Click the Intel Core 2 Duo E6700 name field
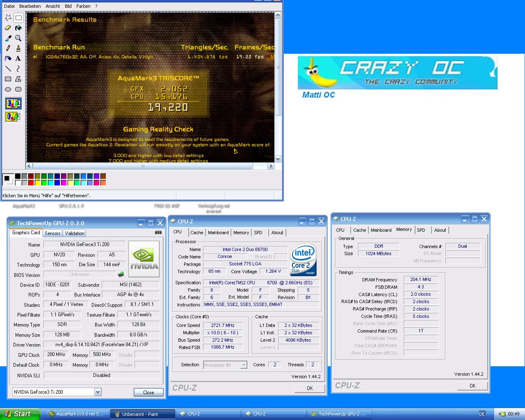The width and height of the screenshot is (525, 420). [x=245, y=249]
